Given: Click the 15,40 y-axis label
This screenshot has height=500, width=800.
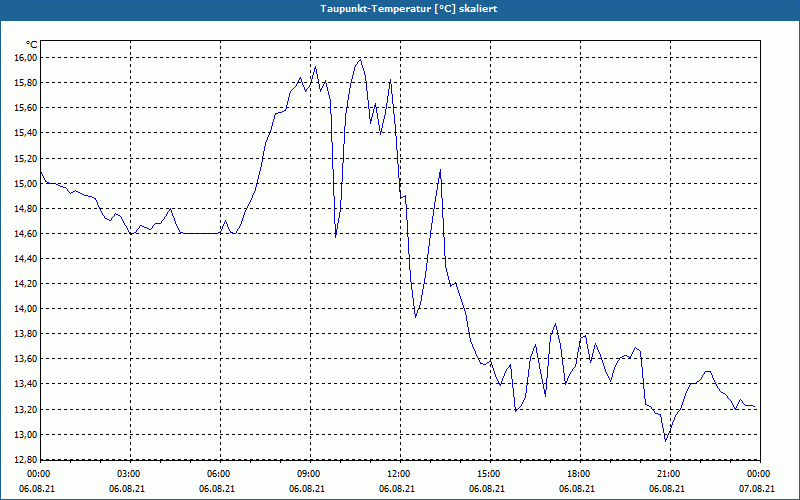Looking at the screenshot, I should [28, 133].
